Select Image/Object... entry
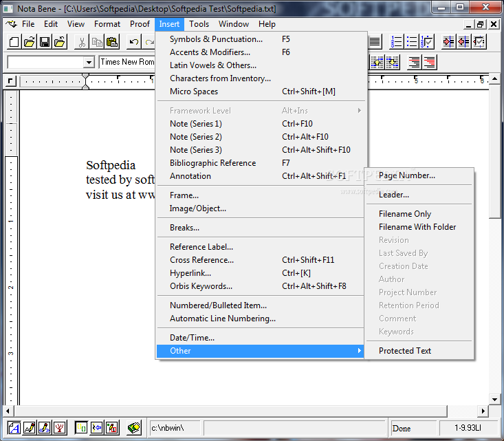 261,208
